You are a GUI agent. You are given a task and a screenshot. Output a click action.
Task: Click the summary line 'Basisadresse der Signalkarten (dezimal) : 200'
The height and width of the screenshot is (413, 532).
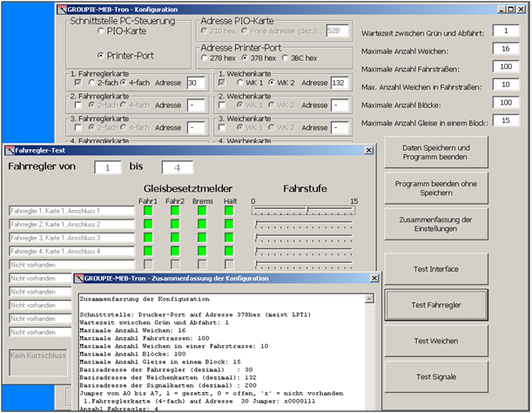pyautogui.click(x=168, y=385)
